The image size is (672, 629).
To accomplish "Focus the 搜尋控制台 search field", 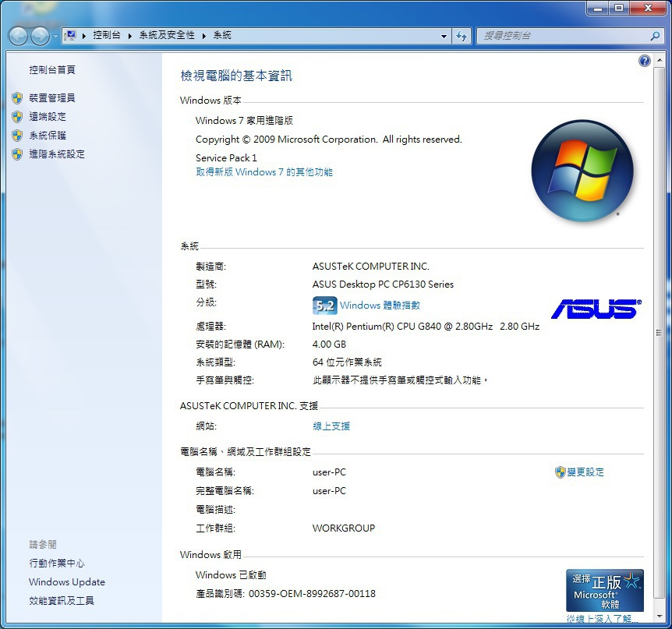I will [564, 36].
